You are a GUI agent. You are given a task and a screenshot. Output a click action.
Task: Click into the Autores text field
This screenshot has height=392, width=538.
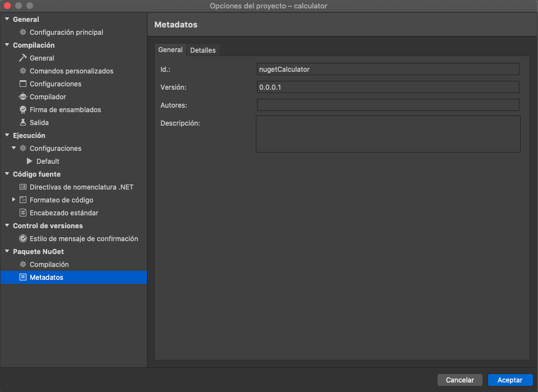pyautogui.click(x=388, y=105)
